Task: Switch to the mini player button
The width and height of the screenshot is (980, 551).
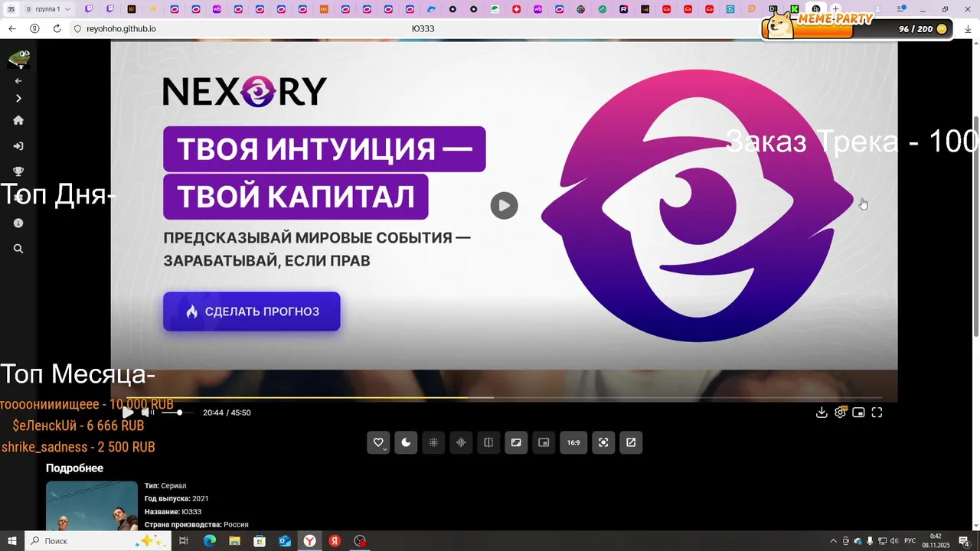Action: coord(544,442)
